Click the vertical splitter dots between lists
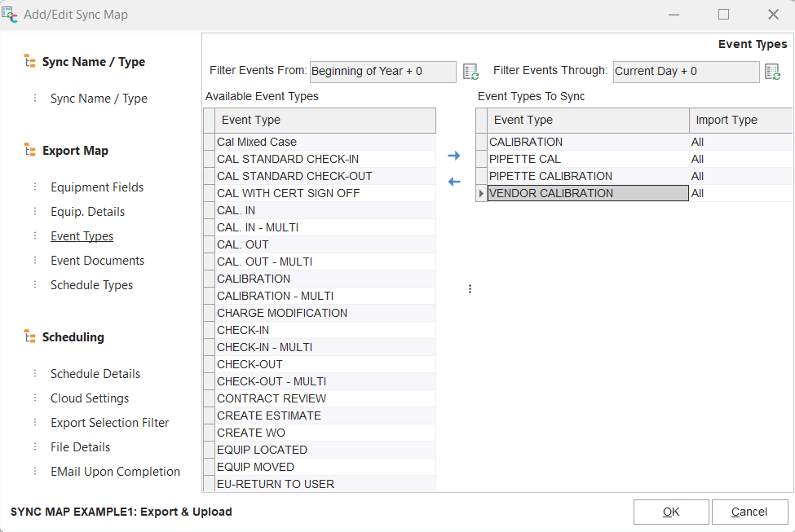The height and width of the screenshot is (532, 795). point(470,288)
